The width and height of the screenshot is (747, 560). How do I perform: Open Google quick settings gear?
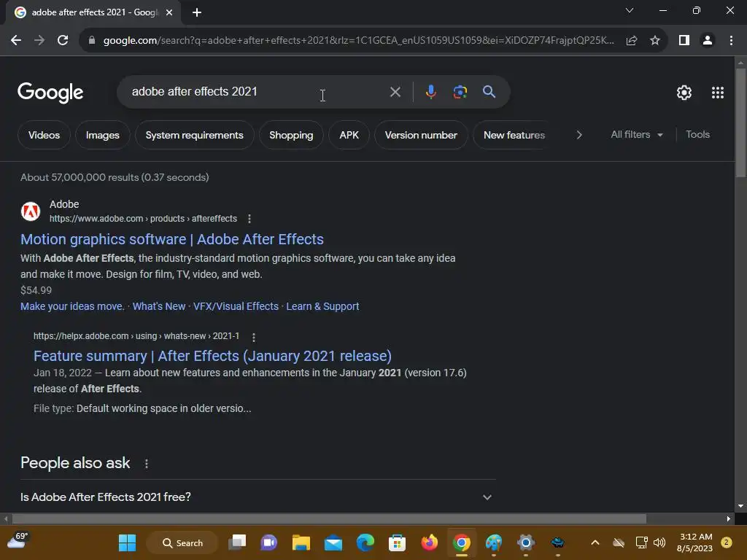coord(684,93)
